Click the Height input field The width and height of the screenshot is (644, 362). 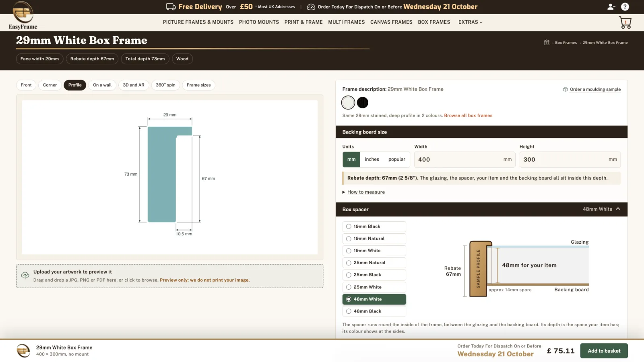point(570,159)
